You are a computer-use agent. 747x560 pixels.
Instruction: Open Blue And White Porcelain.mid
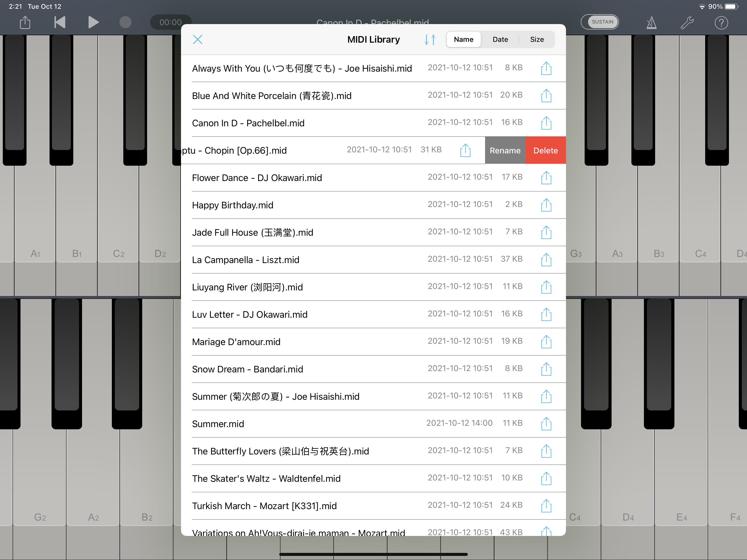coord(373,96)
